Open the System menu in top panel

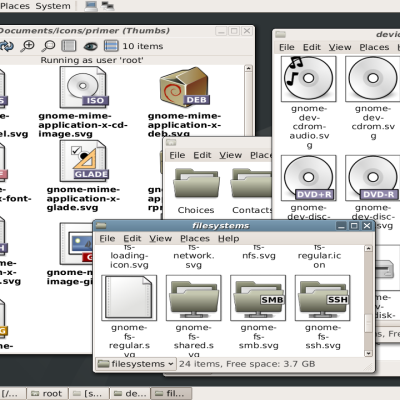(x=53, y=6)
